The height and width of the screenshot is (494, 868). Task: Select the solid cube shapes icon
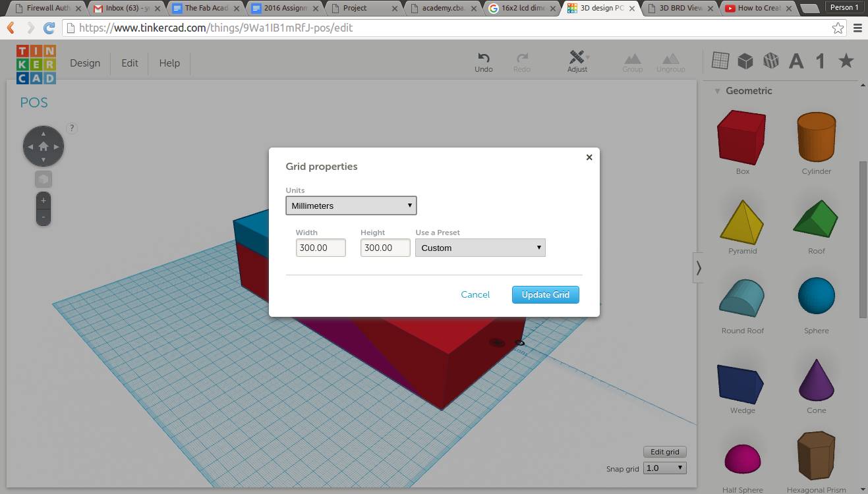[745, 61]
